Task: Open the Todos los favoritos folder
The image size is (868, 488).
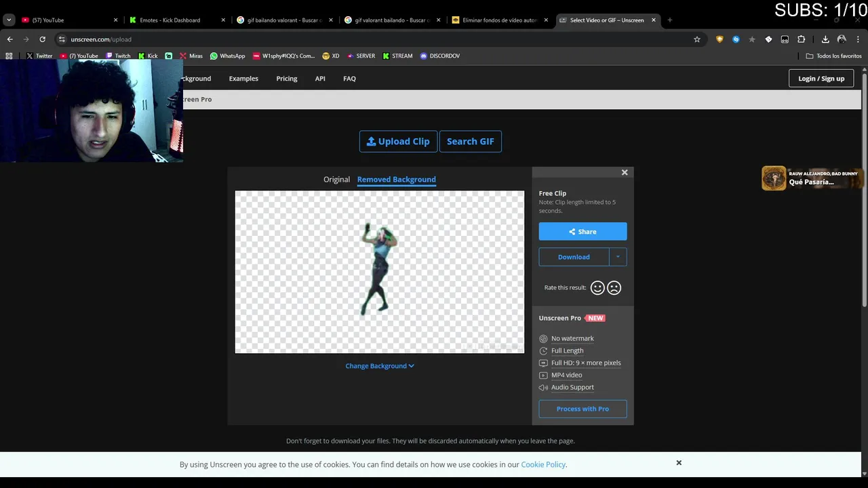Action: click(x=834, y=56)
